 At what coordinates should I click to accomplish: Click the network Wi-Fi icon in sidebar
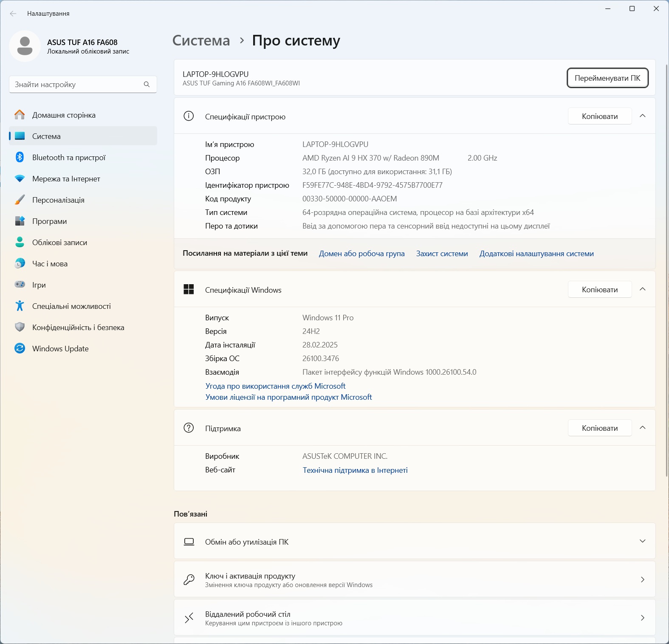point(20,178)
